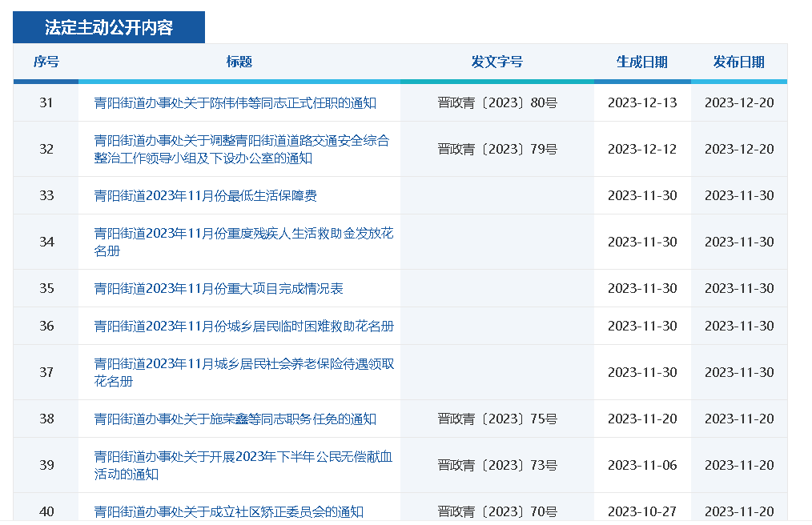Image resolution: width=812 pixels, height=525 pixels.
Task: Click the 法定主动公开内容 section tab
Action: point(109,27)
